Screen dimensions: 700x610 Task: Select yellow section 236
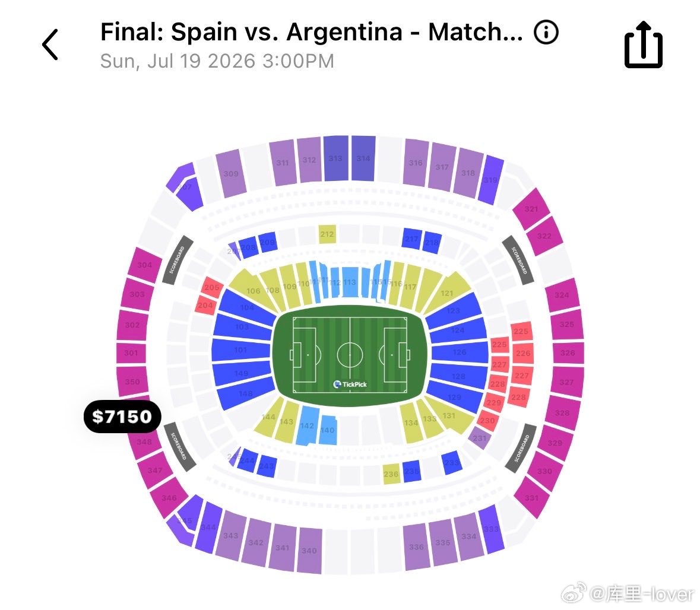click(391, 474)
